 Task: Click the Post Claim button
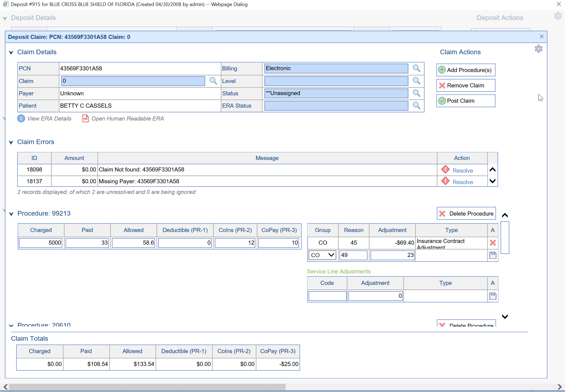click(465, 101)
